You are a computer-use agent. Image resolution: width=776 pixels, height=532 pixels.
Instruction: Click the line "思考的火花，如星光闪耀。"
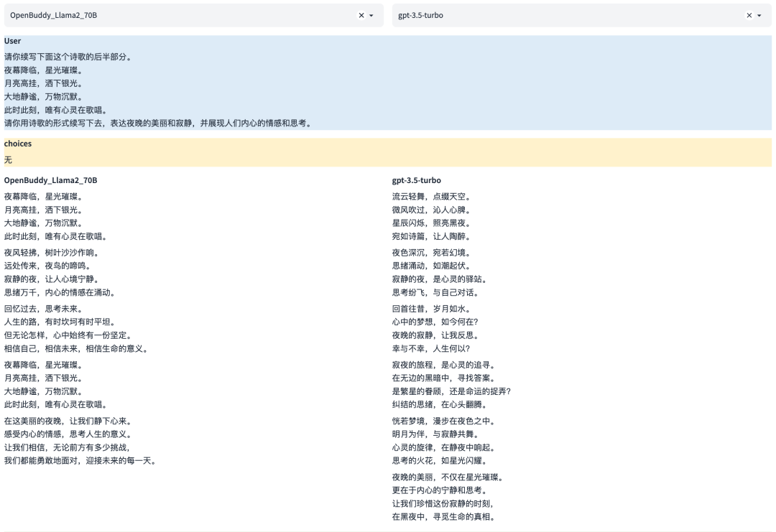pyautogui.click(x=440, y=461)
